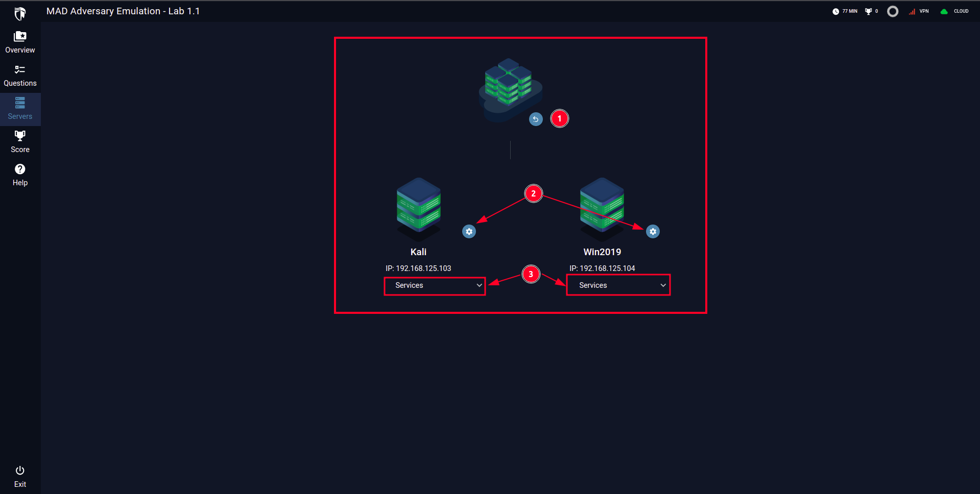Image resolution: width=980 pixels, height=494 pixels.
Task: Select the MAD Adversary Emulation title bar
Action: point(123,11)
